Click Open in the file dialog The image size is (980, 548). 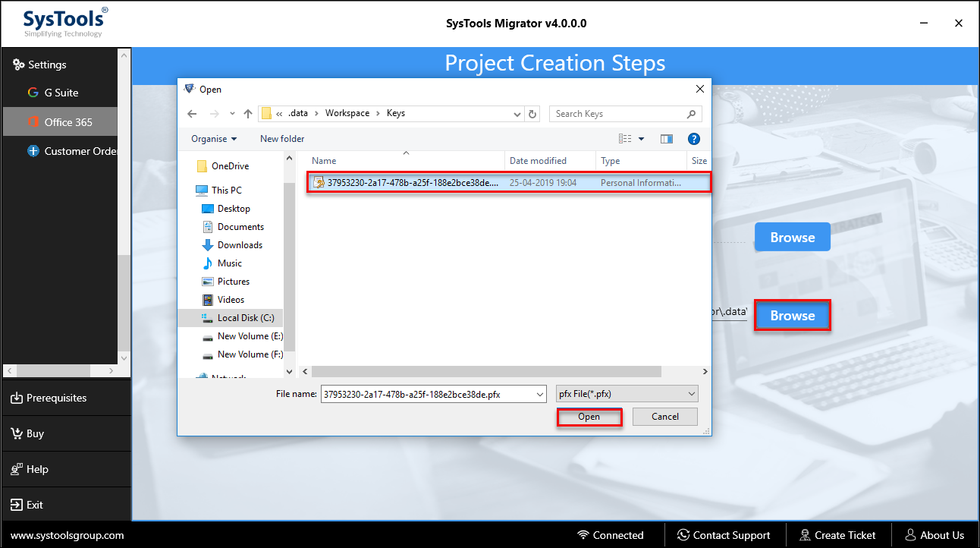pos(589,417)
